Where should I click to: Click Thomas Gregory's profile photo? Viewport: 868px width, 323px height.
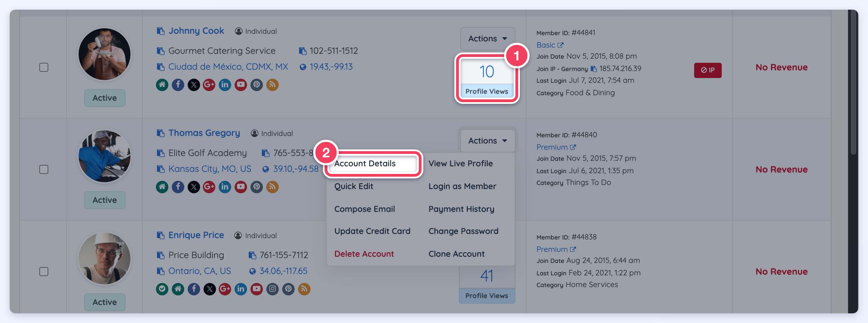[x=105, y=156]
